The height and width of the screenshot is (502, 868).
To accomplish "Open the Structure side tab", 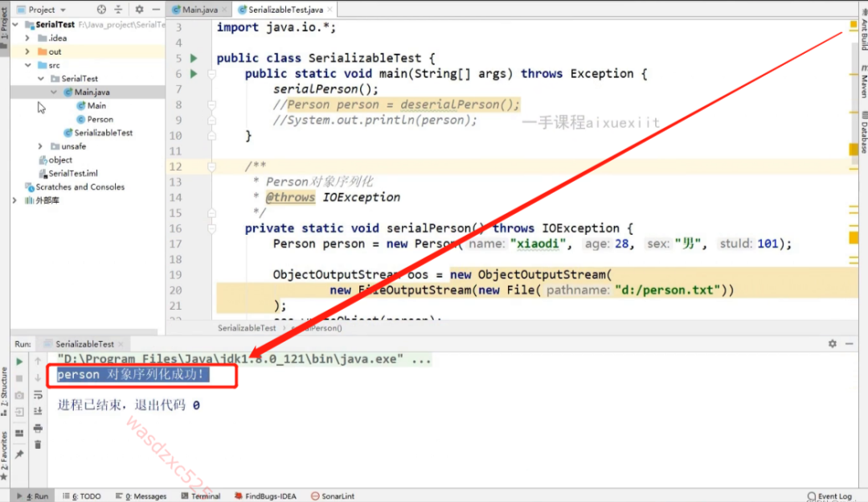I will point(5,391).
